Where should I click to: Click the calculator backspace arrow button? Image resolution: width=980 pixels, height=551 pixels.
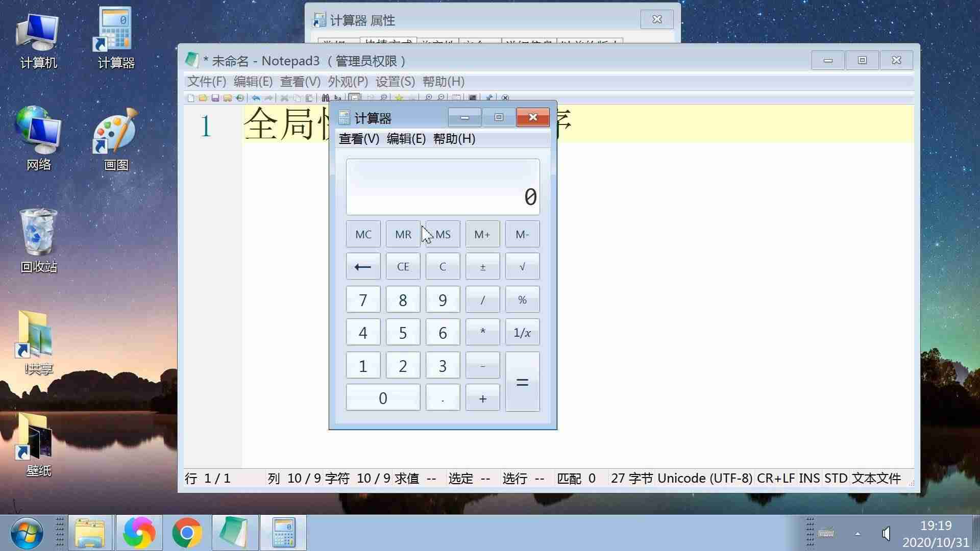pos(363,266)
